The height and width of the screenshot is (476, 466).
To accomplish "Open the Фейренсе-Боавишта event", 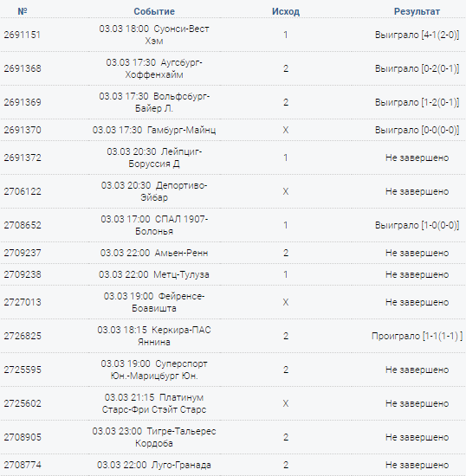I will tap(154, 302).
